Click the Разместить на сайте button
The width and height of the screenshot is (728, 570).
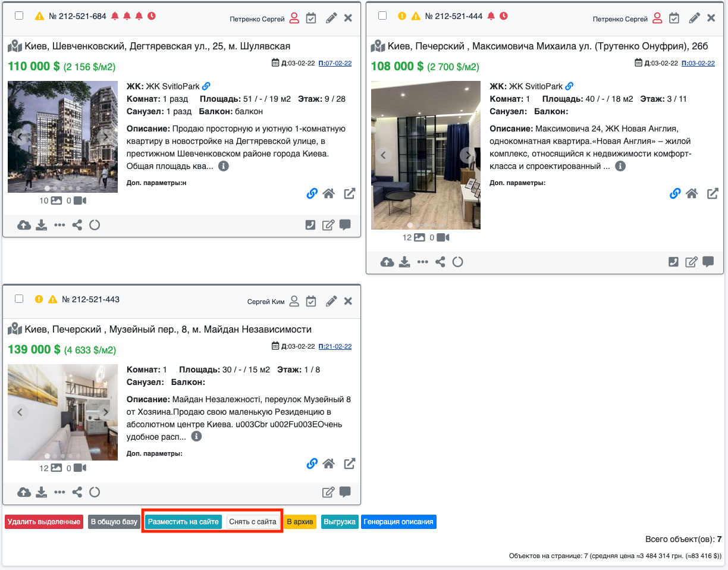click(x=183, y=522)
